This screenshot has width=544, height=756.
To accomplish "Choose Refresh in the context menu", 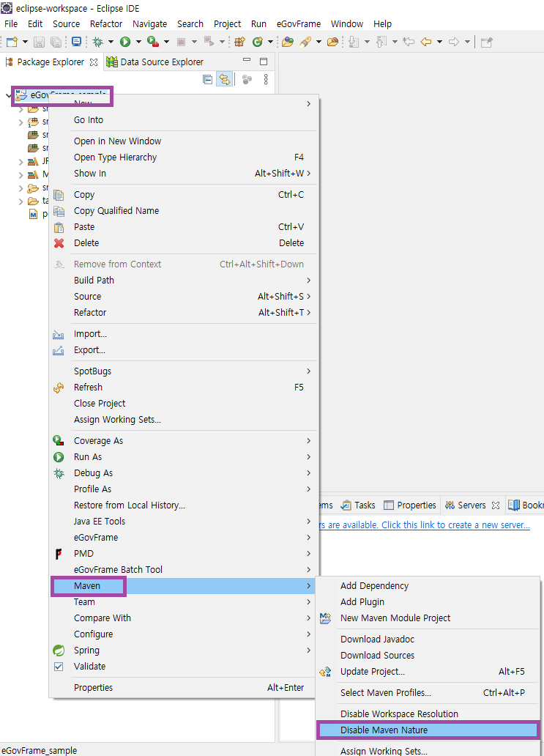I will tap(183, 388).
